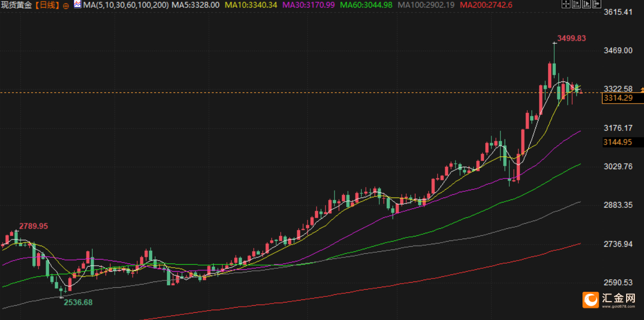644x320 pixels.
Task: Select the four-way crosshair tool icon
Action: tap(566, 5)
